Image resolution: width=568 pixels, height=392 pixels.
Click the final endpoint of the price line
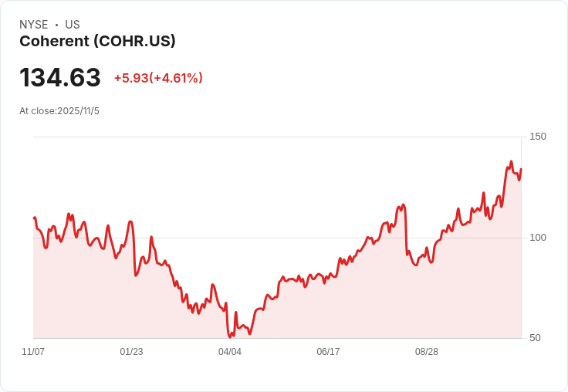click(521, 169)
